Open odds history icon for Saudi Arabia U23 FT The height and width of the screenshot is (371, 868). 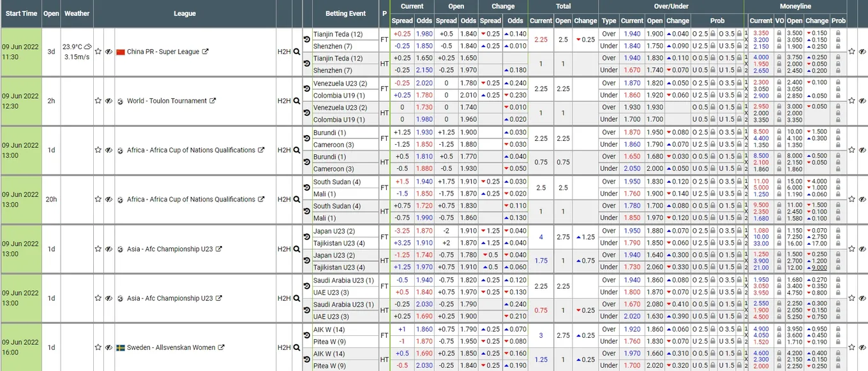307,286
